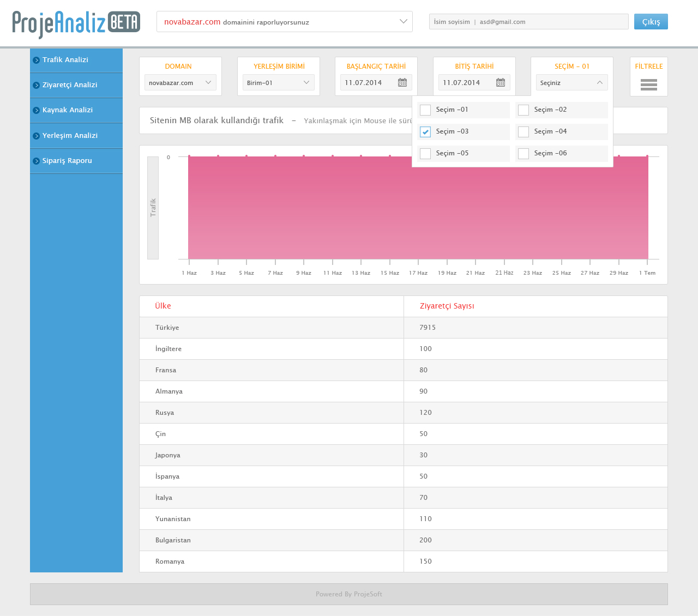Open the start date calendar icon
This screenshot has width=698, height=616.
(402, 82)
